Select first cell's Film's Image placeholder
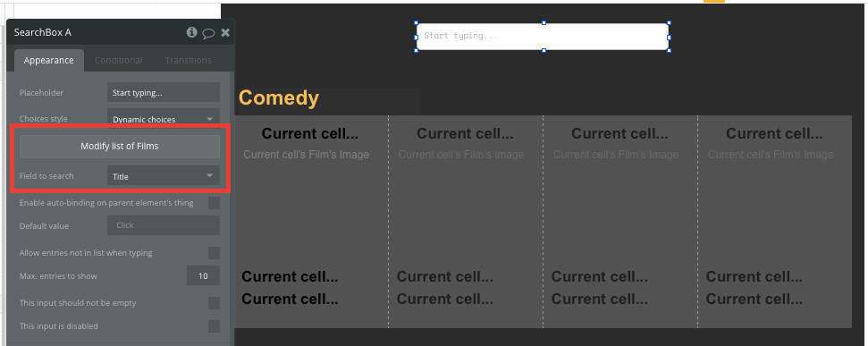This screenshot has height=346, width=868. point(306,155)
